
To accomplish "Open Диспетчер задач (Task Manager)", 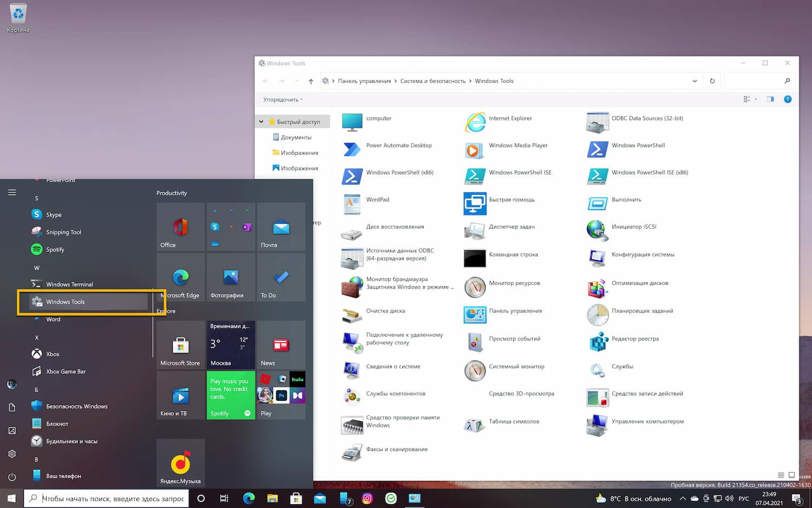I will click(506, 227).
